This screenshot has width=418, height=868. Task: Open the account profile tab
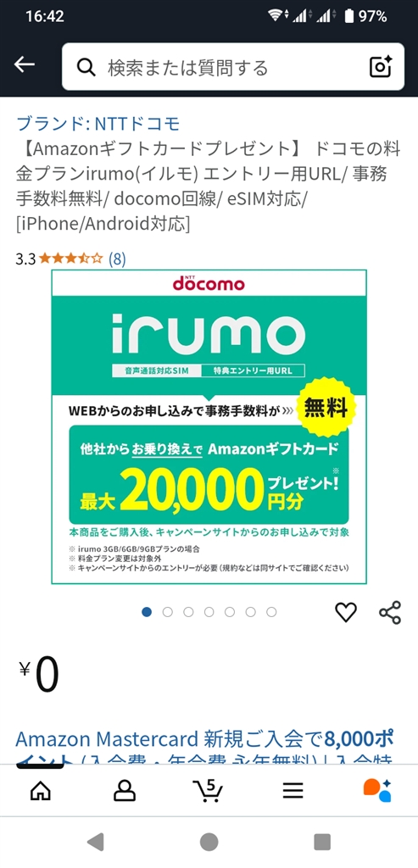(125, 790)
